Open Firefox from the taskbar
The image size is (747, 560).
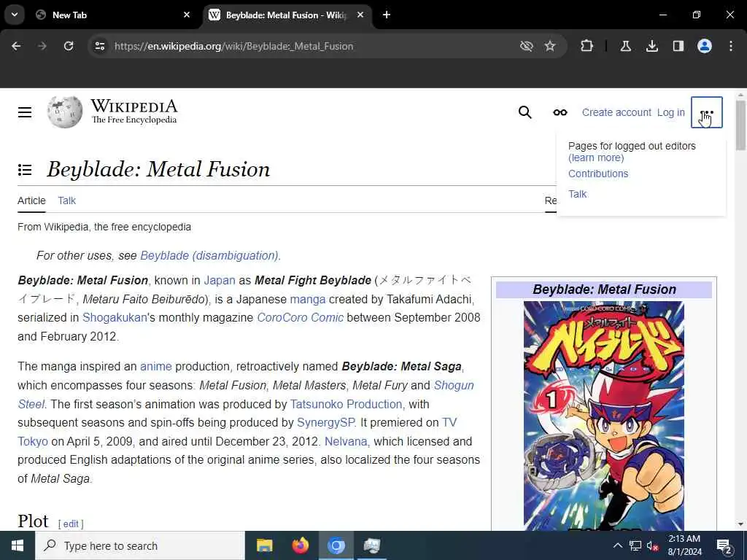(300, 545)
